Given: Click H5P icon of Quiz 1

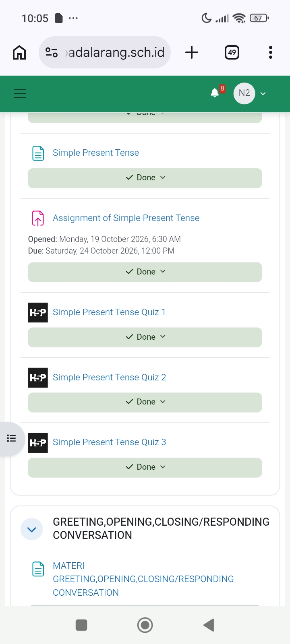Looking at the screenshot, I should pos(38,312).
